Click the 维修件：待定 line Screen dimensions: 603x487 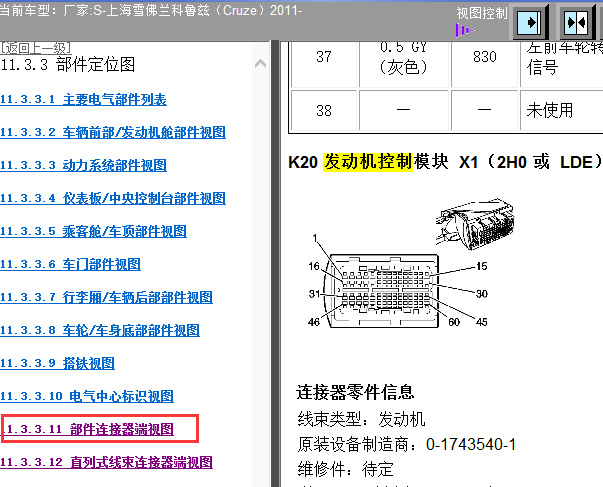(345, 470)
